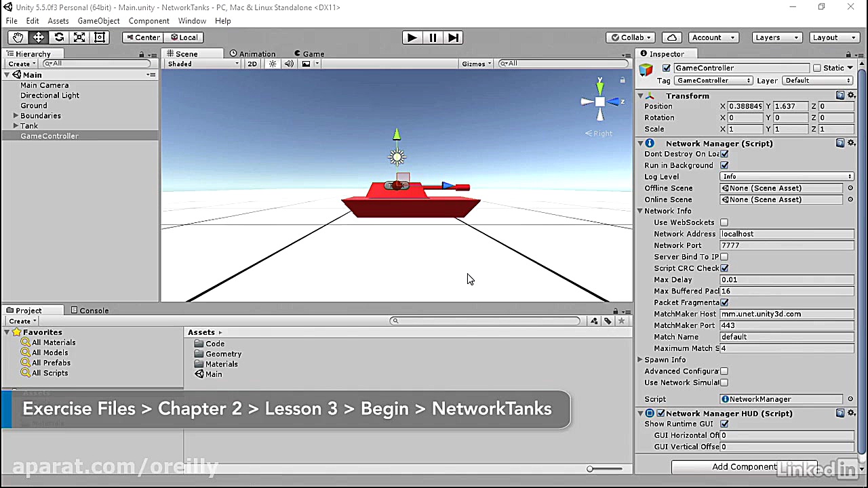Open the Collab button
868x488 pixels.
631,37
